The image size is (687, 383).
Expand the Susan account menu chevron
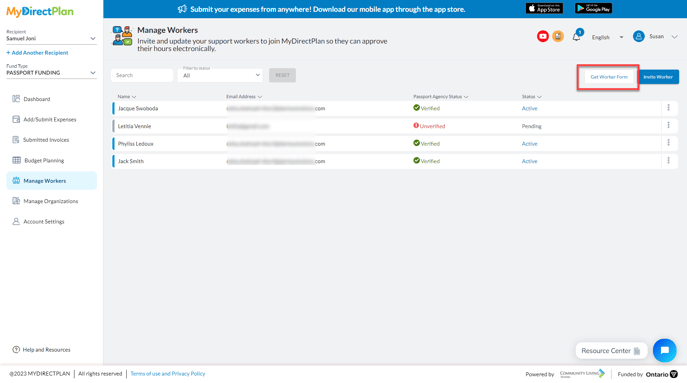pyautogui.click(x=674, y=37)
